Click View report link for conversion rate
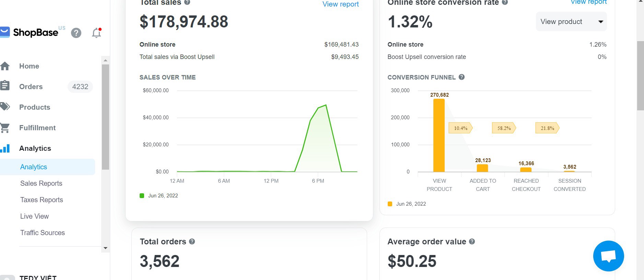 pyautogui.click(x=588, y=2)
